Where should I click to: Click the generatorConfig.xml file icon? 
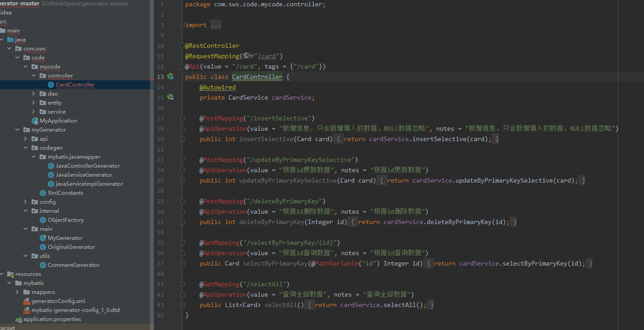click(26, 301)
